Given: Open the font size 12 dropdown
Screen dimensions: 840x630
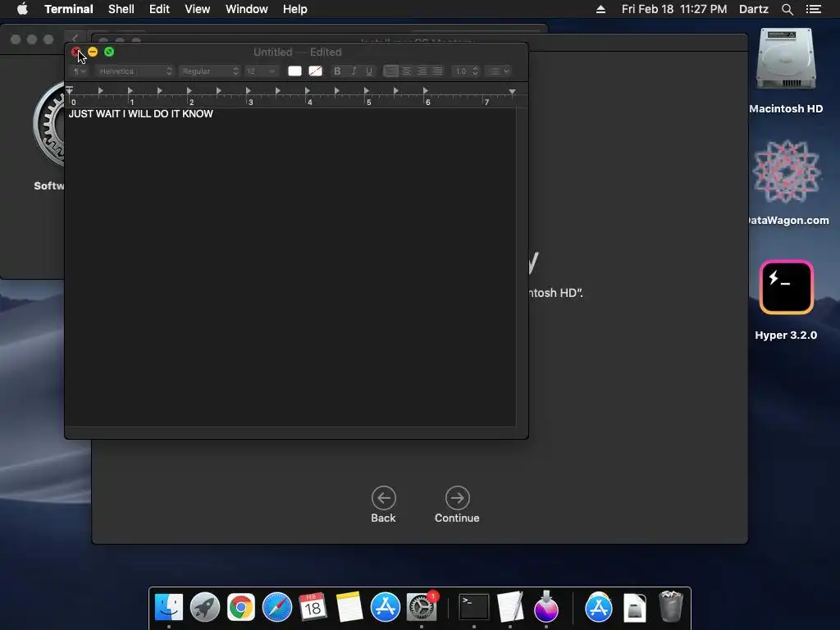Looking at the screenshot, I should point(261,71).
